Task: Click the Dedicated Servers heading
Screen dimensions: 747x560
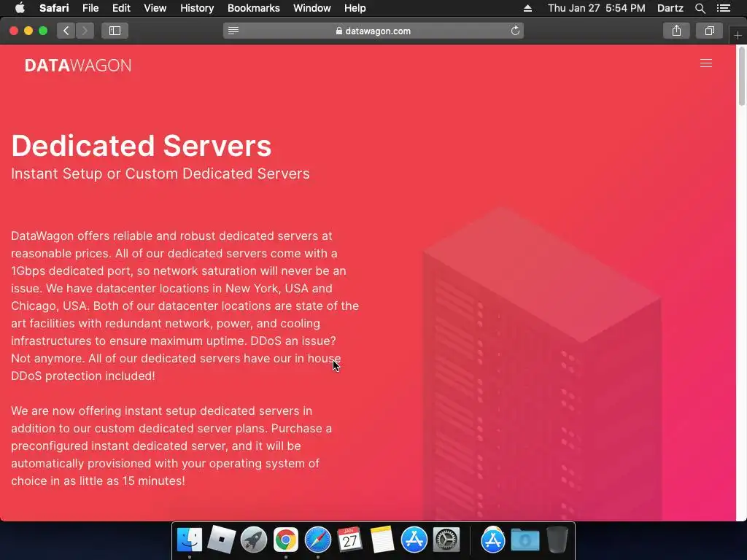Action: pos(142,146)
